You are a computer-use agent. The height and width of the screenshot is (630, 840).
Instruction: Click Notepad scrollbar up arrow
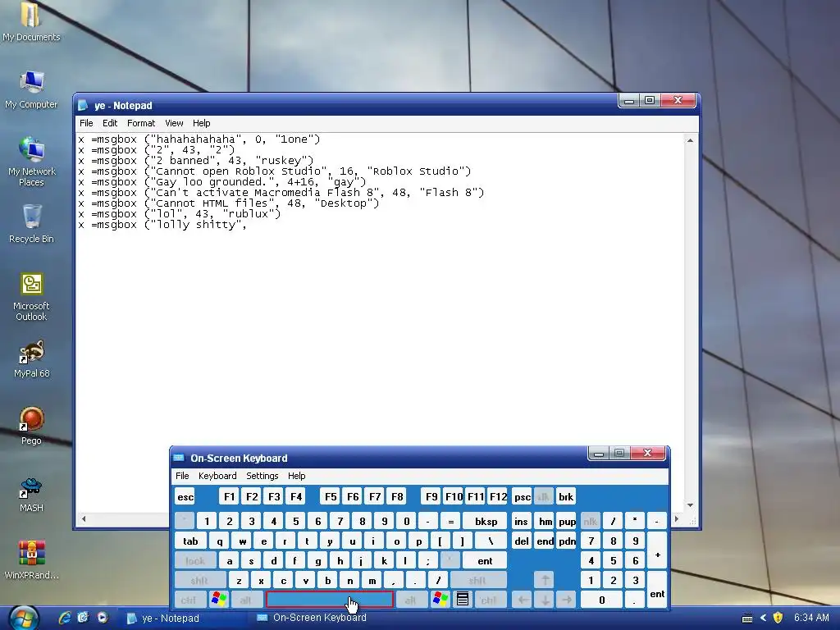(x=690, y=140)
